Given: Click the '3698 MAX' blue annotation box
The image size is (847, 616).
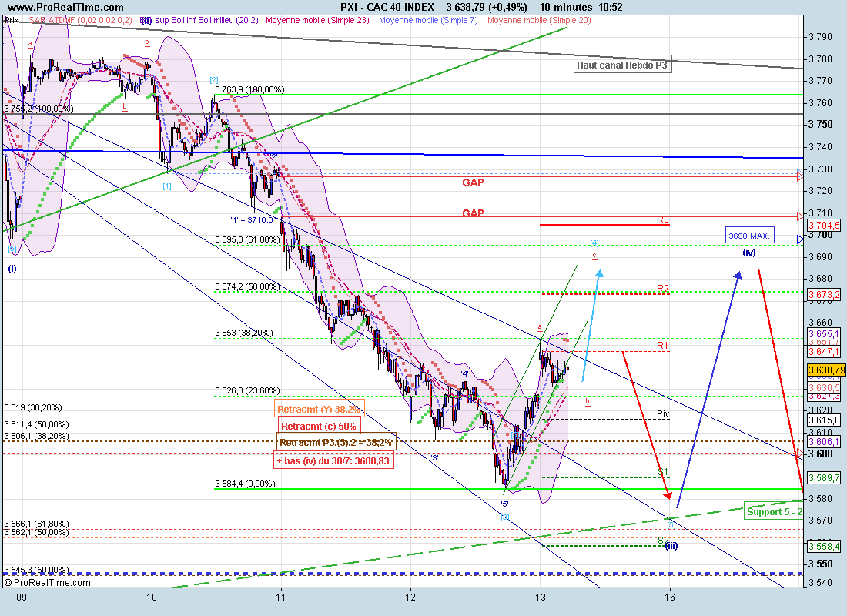Looking at the screenshot, I should [x=750, y=236].
